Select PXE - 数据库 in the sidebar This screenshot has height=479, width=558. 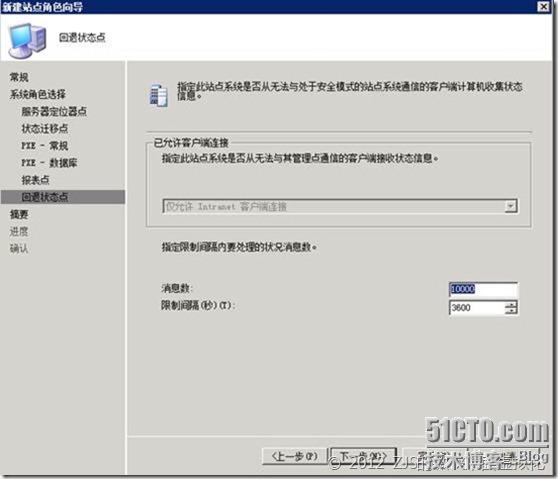coord(49,163)
